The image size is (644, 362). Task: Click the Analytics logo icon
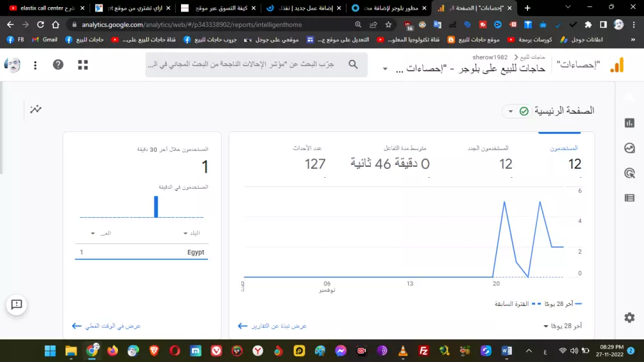tap(617, 65)
